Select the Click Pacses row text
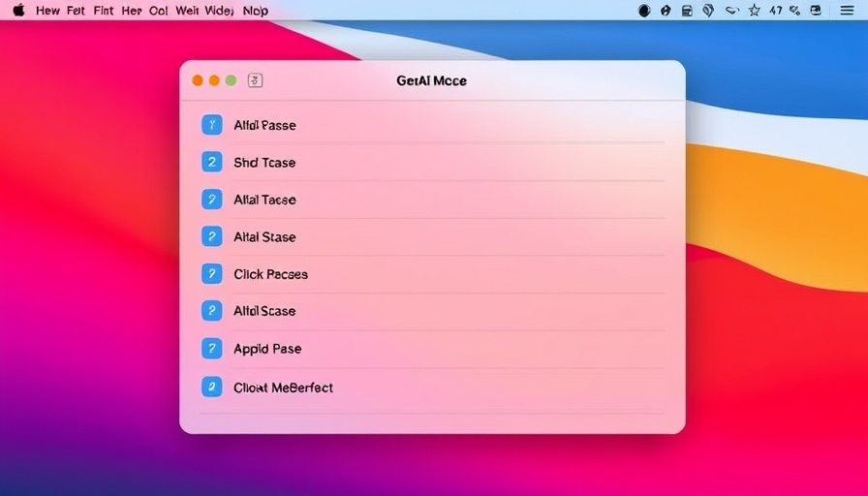This screenshot has width=868, height=496. point(270,274)
